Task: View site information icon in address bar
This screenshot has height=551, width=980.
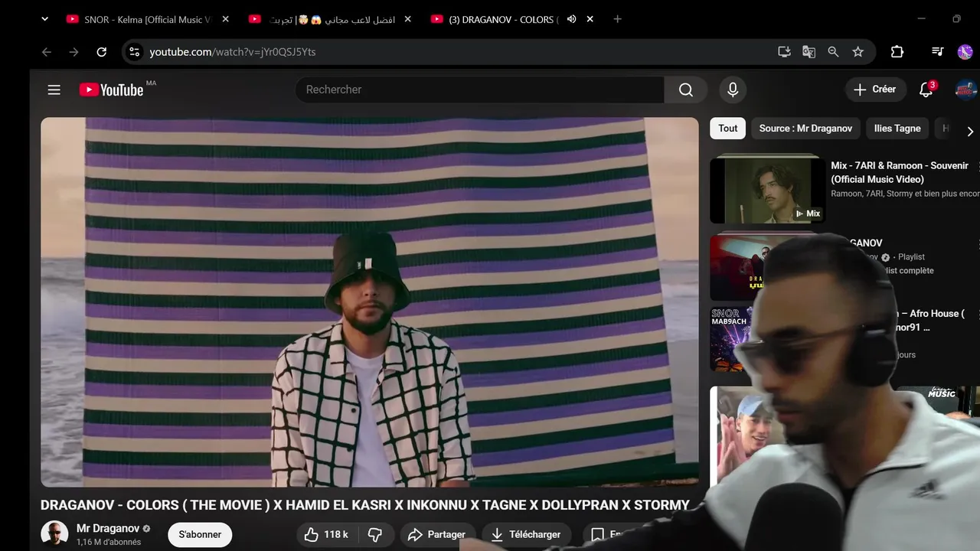Action: 134,52
